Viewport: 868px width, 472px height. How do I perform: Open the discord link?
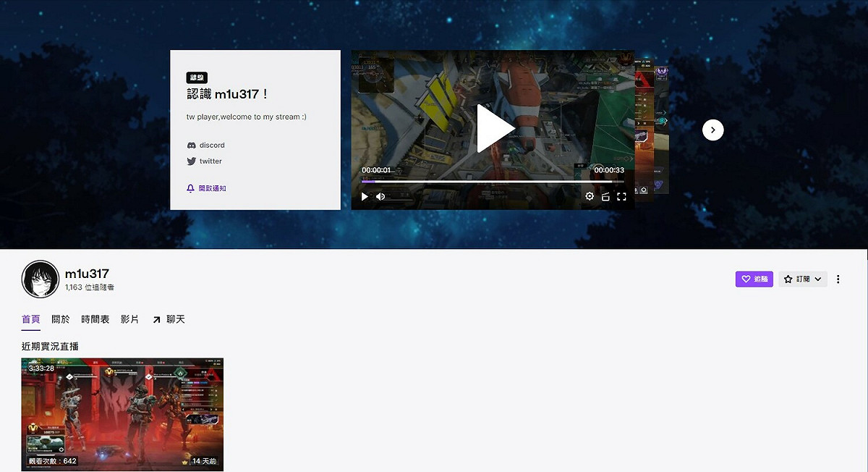pos(206,146)
